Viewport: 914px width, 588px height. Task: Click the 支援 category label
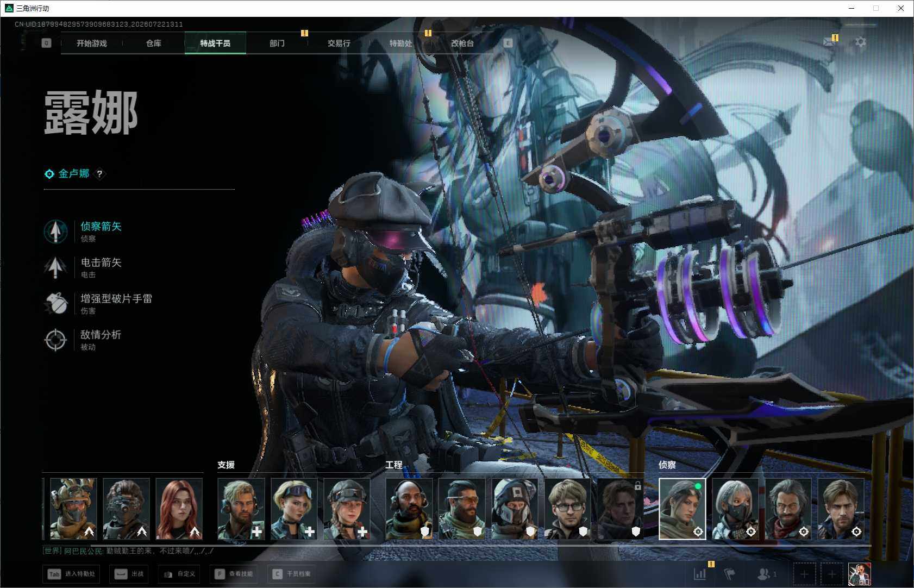(x=226, y=465)
